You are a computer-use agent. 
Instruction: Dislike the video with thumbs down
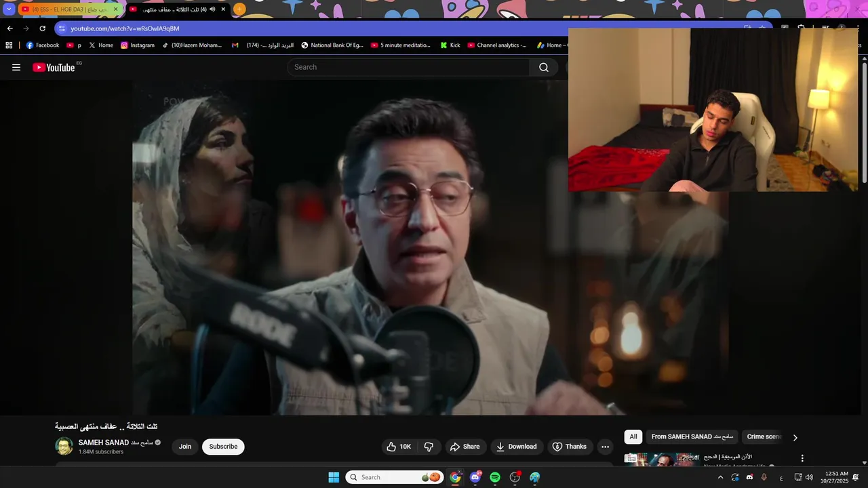[x=429, y=447]
